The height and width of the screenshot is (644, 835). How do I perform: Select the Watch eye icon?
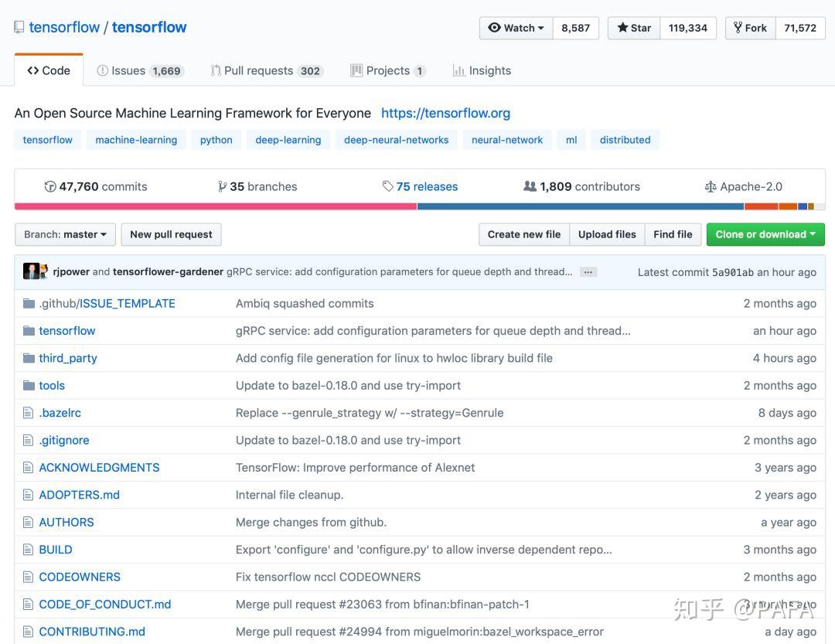click(495, 27)
